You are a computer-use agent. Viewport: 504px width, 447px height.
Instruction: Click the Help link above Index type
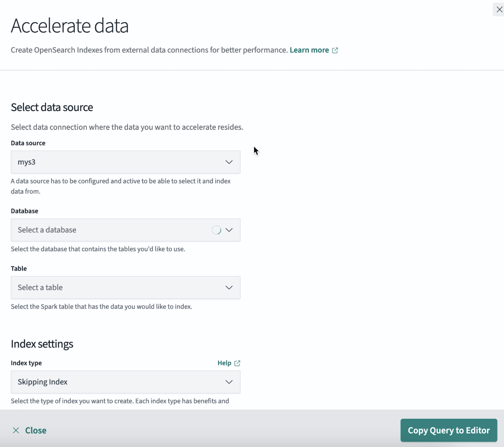224,363
